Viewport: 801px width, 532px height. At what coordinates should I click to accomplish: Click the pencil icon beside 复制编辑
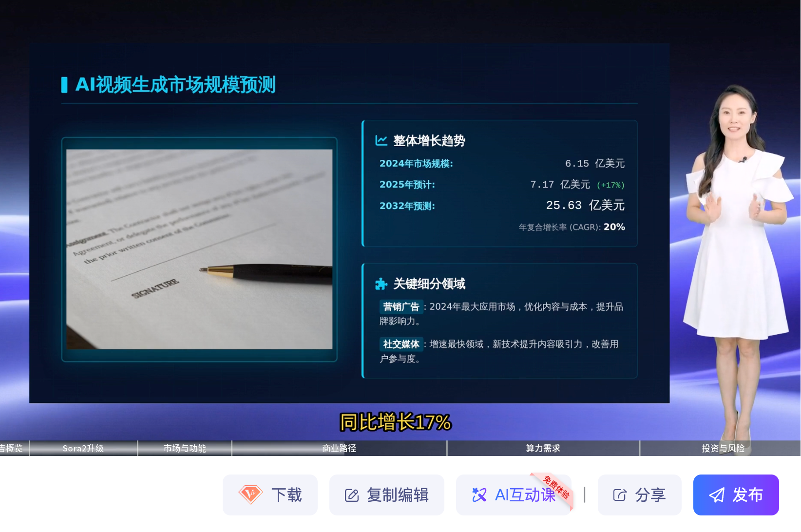tap(351, 495)
